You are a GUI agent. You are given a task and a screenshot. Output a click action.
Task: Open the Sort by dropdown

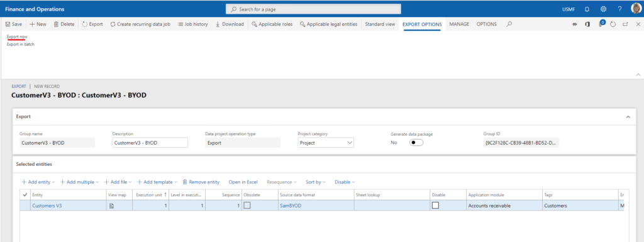[x=316, y=182]
